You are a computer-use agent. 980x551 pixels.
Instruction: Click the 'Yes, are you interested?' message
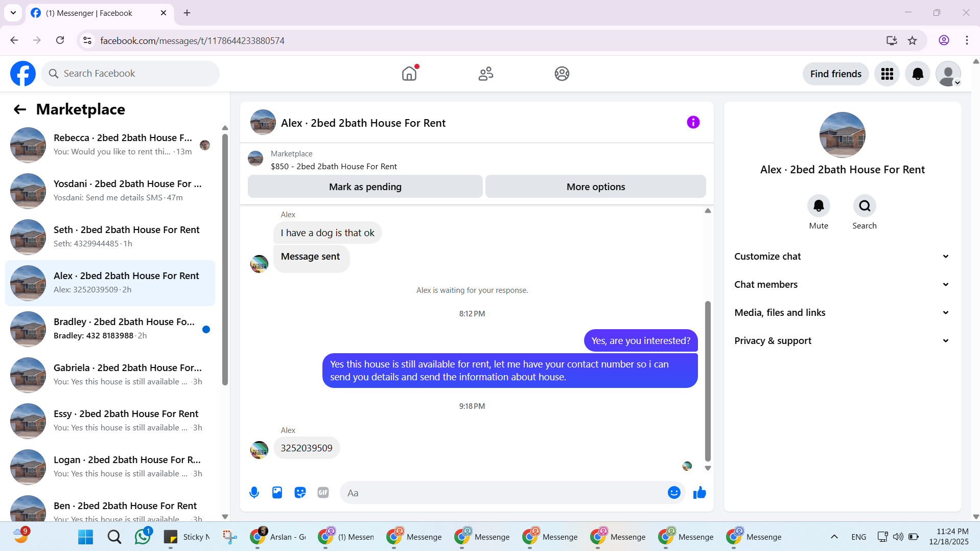point(641,340)
